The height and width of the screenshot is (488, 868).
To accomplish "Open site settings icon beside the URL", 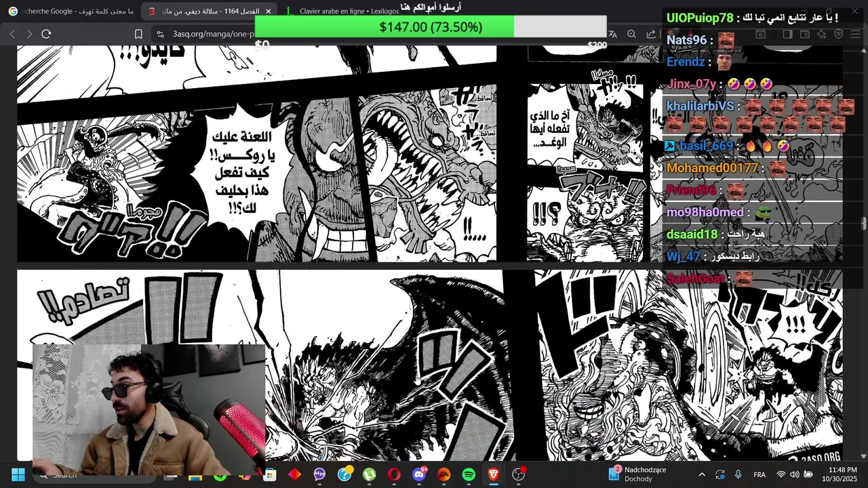I will (x=160, y=34).
